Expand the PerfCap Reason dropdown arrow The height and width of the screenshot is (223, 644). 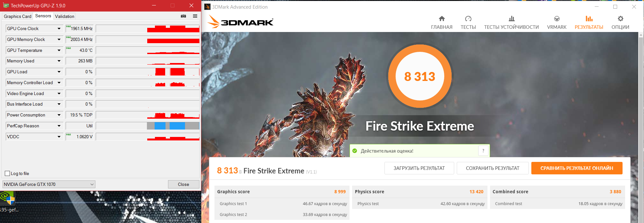59,126
